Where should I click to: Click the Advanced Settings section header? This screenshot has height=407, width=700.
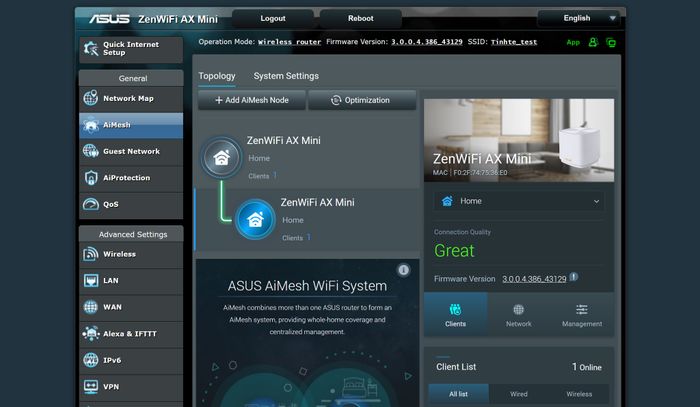tap(131, 234)
